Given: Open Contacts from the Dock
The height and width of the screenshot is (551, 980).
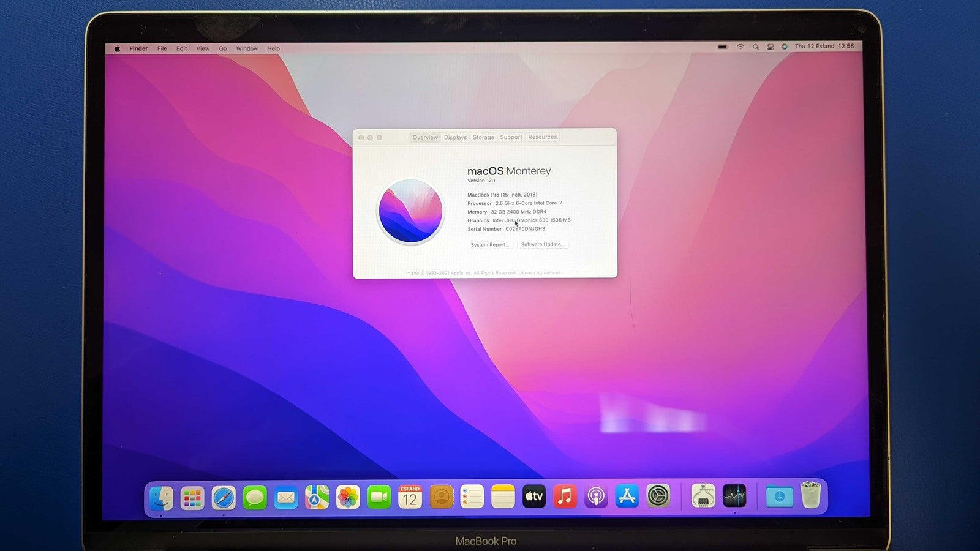Looking at the screenshot, I should [x=441, y=497].
